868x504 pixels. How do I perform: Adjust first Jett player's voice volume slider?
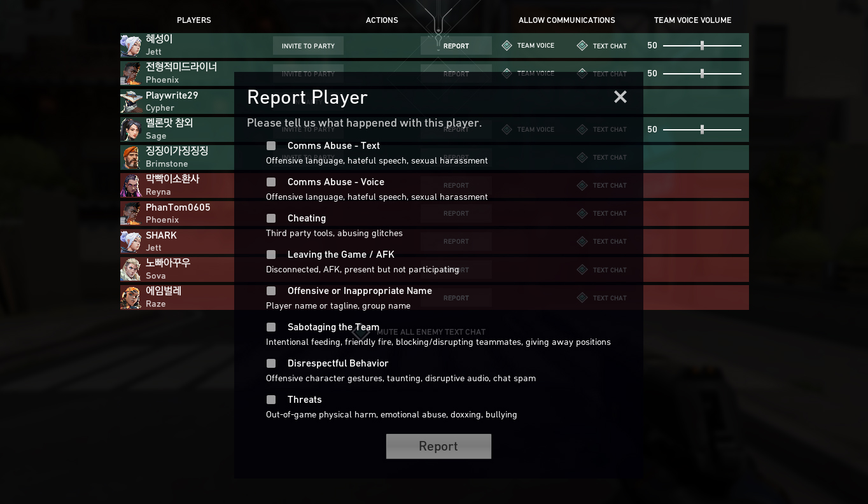click(x=702, y=46)
